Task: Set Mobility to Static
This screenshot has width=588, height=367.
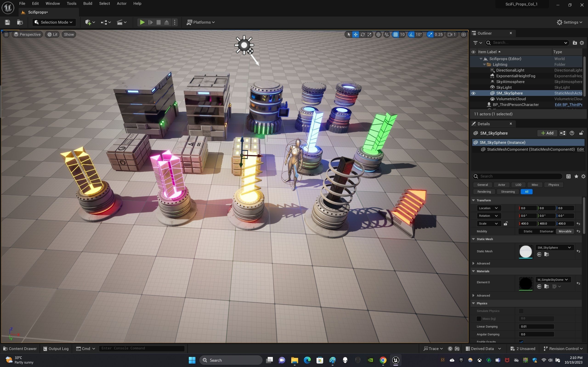Action: (x=528, y=231)
